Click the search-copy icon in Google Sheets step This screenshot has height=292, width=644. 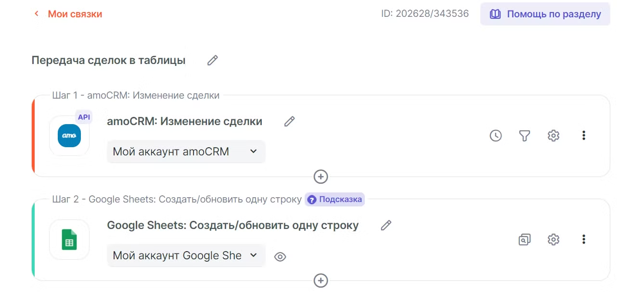coord(525,240)
